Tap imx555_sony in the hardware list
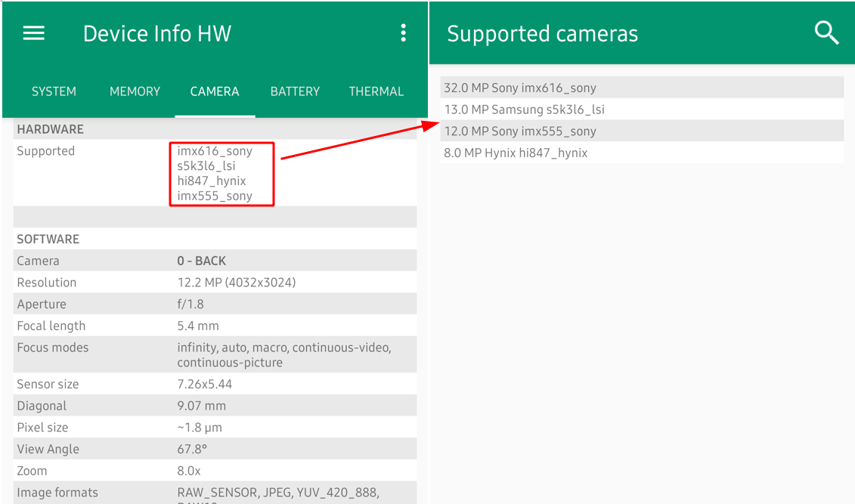This screenshot has height=504, width=855. click(215, 196)
